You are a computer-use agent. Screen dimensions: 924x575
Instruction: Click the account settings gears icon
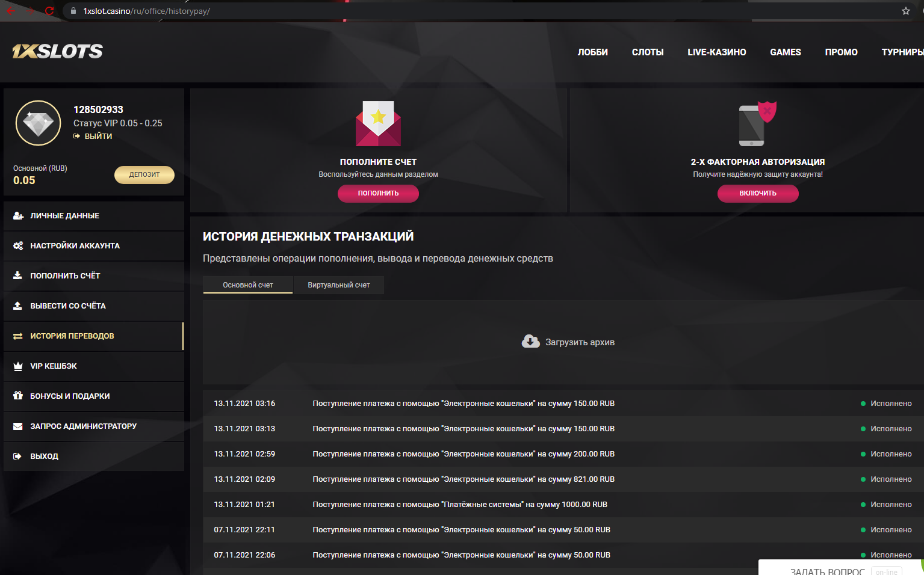coord(18,246)
